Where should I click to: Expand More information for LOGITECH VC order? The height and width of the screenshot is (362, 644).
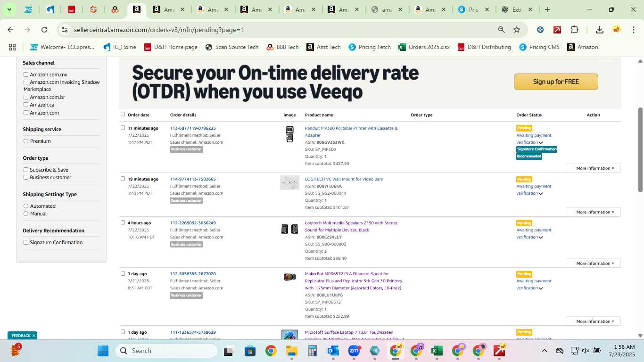point(593,212)
